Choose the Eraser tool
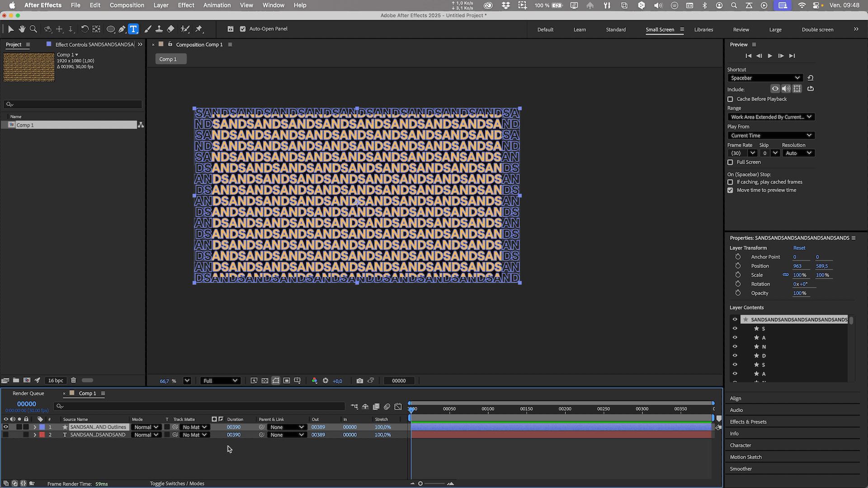This screenshot has height=488, width=868. pyautogui.click(x=170, y=29)
